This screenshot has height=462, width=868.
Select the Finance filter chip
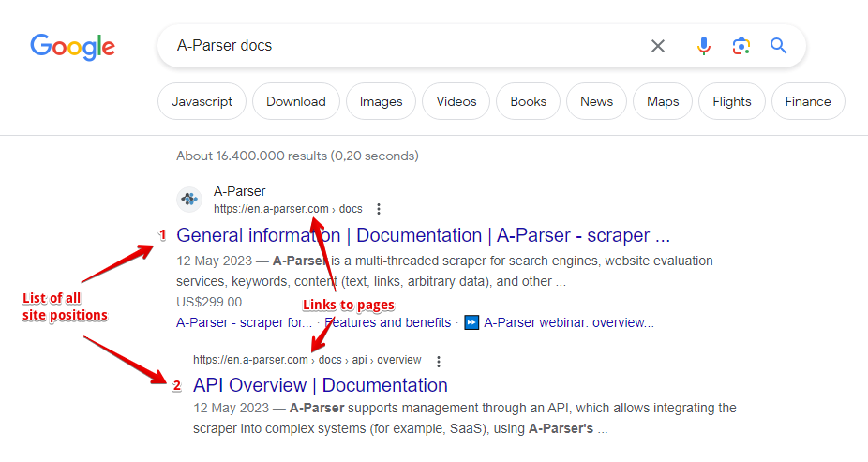(807, 102)
